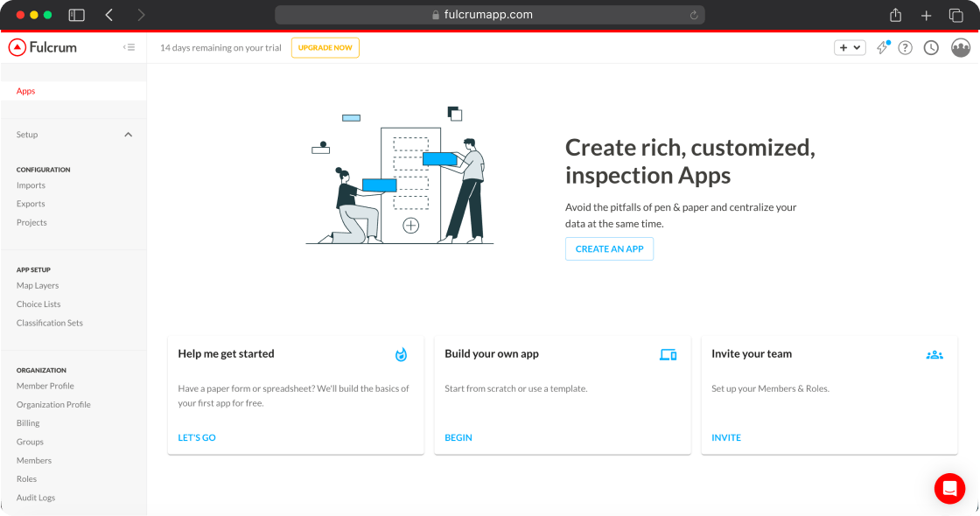Image resolution: width=980 pixels, height=516 pixels.
Task: Open Map Layers in the sidebar
Action: (38, 285)
